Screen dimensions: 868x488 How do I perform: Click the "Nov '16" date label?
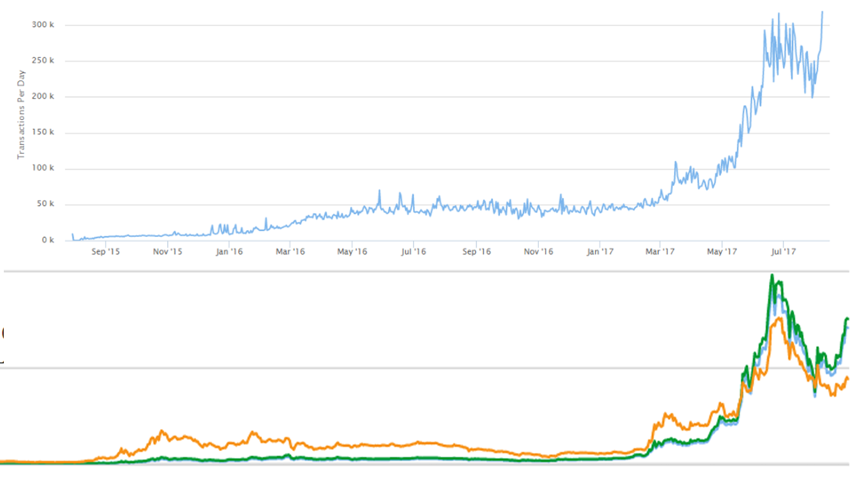539,252
